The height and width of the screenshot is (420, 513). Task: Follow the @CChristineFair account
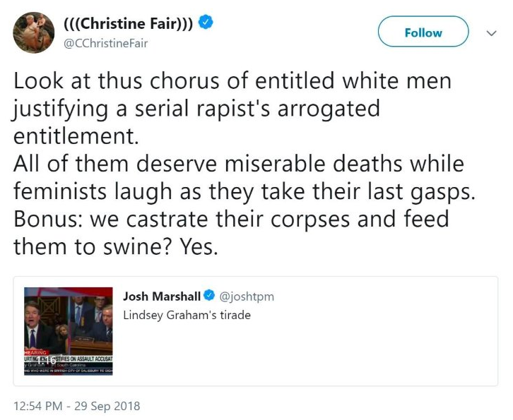point(423,32)
